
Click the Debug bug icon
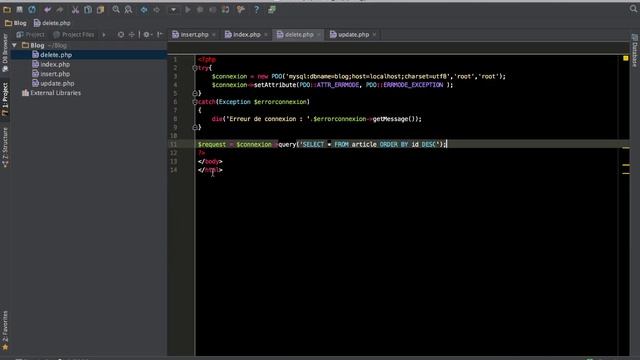click(200, 9)
